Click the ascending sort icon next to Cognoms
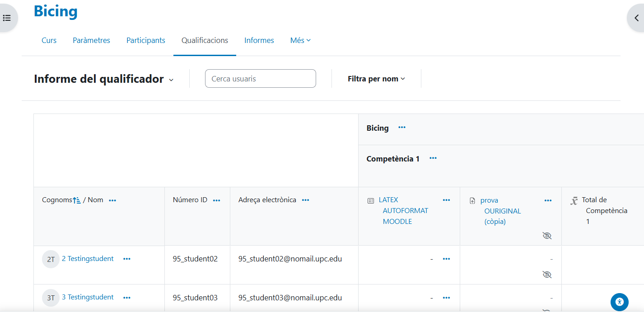This screenshot has width=644, height=313. [77, 200]
